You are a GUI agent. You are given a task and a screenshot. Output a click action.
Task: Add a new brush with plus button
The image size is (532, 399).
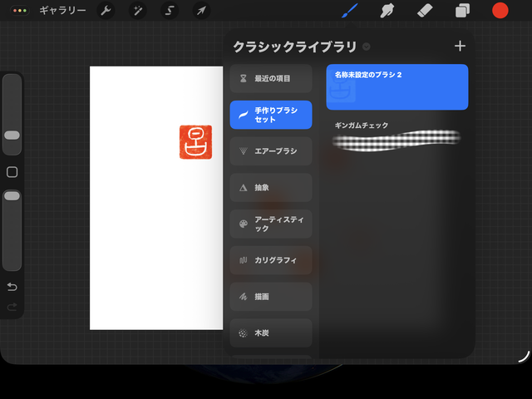coord(460,46)
